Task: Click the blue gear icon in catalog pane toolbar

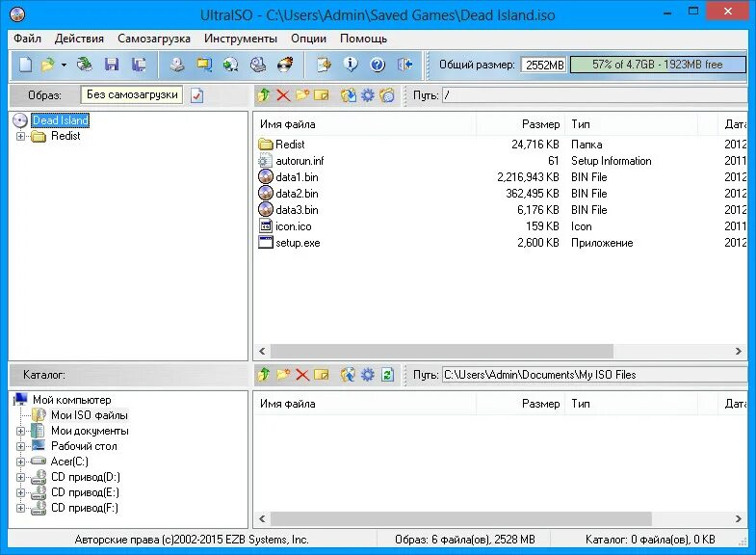Action: coord(367,374)
